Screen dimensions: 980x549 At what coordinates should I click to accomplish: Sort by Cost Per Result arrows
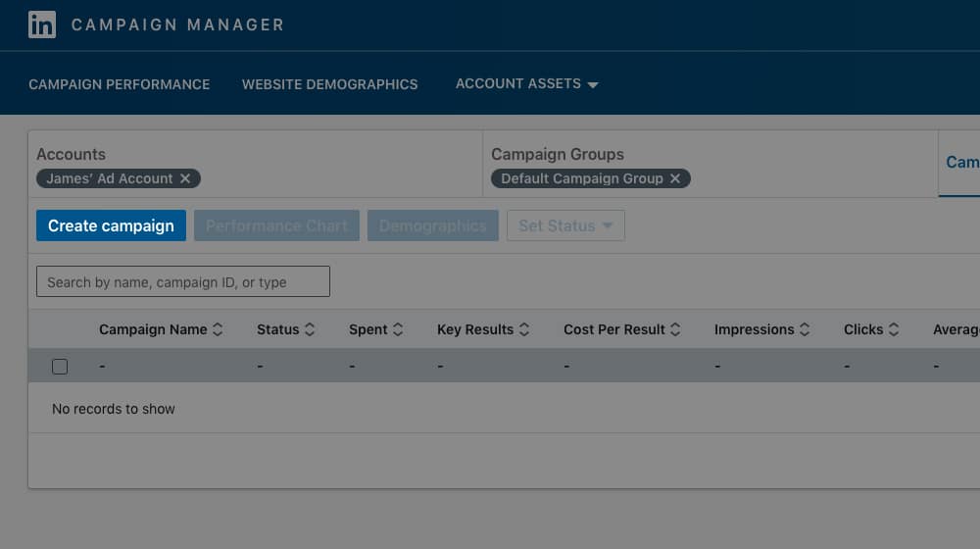tap(675, 329)
